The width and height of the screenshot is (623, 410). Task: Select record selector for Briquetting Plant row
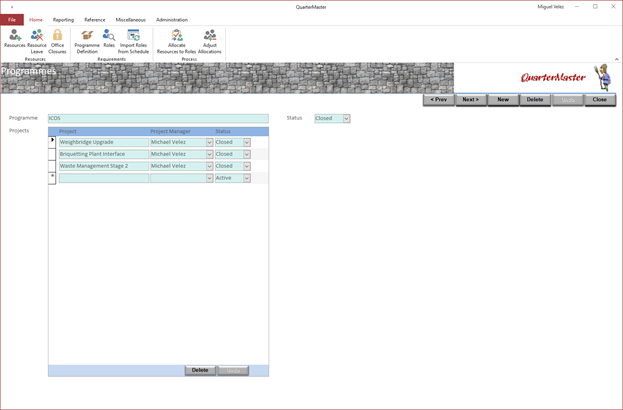point(52,154)
